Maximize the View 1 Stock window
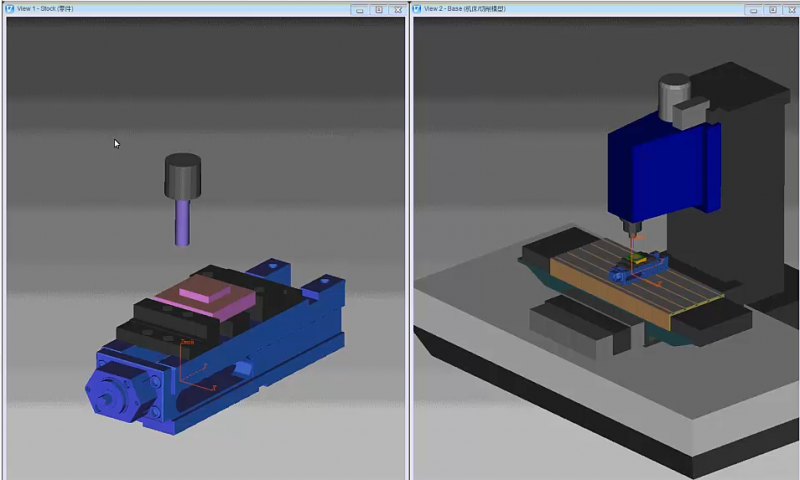Viewport: 800px width, 480px height. (x=379, y=9)
